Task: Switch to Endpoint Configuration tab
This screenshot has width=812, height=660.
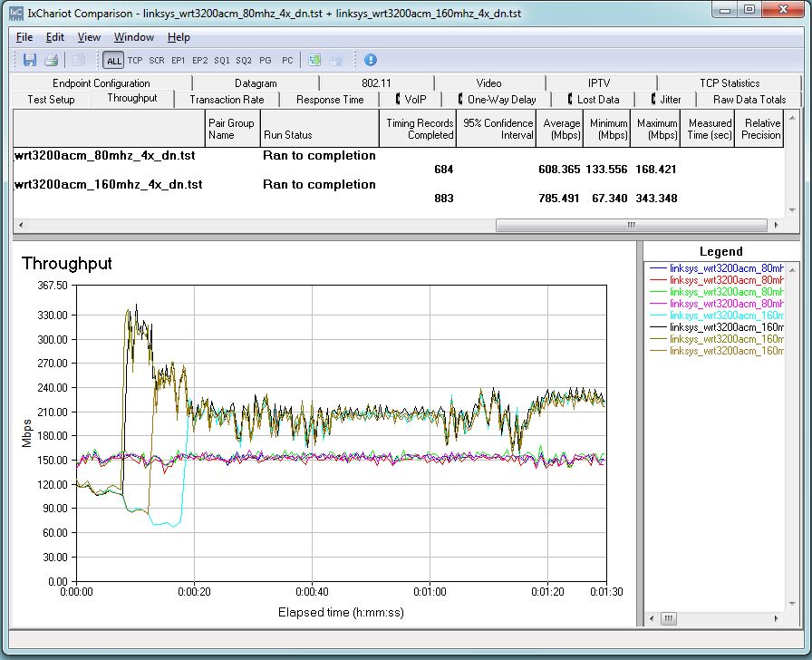Action: tap(101, 82)
